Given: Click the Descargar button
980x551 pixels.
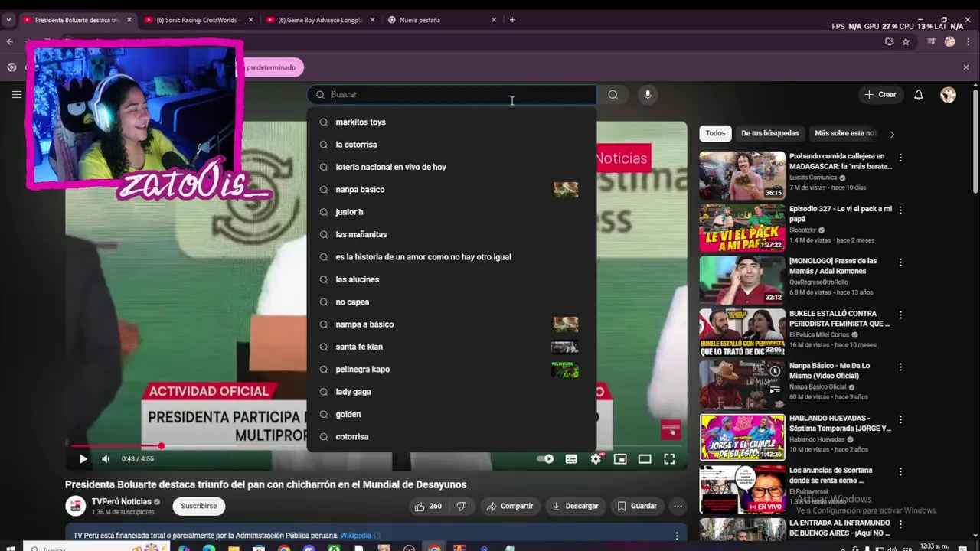Looking at the screenshot, I should pyautogui.click(x=575, y=506).
